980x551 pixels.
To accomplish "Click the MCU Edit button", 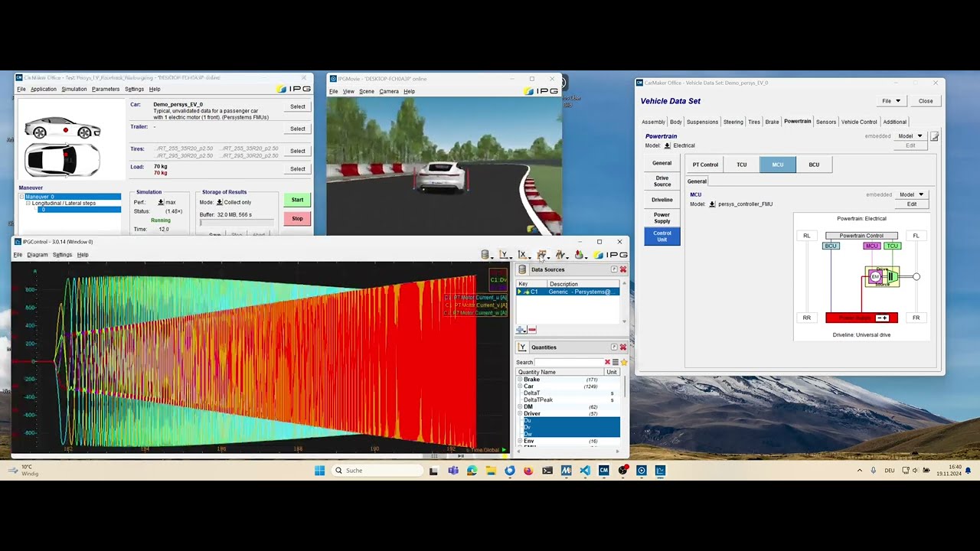I will point(912,204).
